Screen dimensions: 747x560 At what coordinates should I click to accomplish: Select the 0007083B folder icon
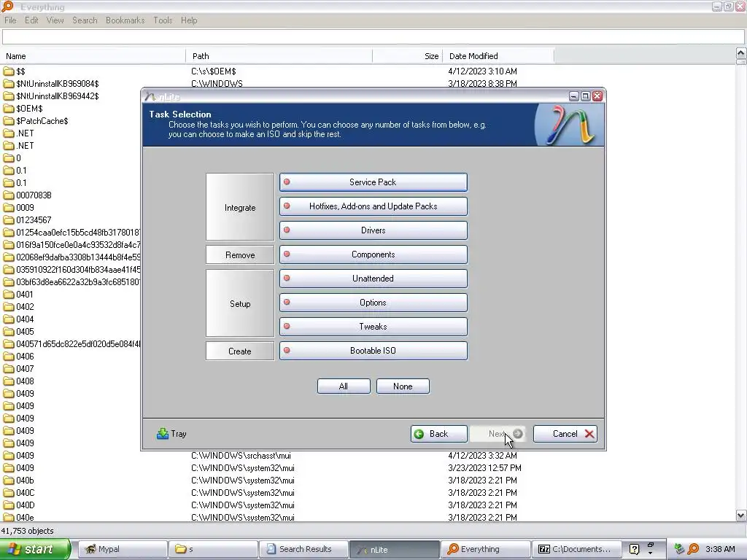point(9,195)
